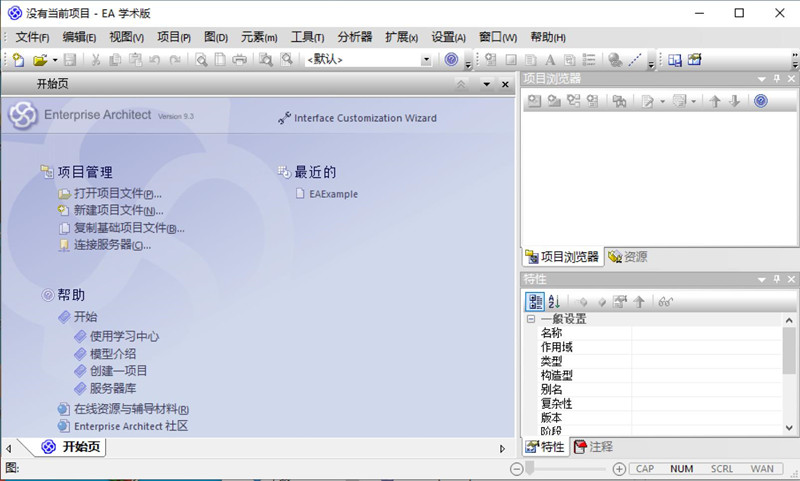Click the blue Help icon in main toolbar
The image size is (800, 481).
pos(451,59)
